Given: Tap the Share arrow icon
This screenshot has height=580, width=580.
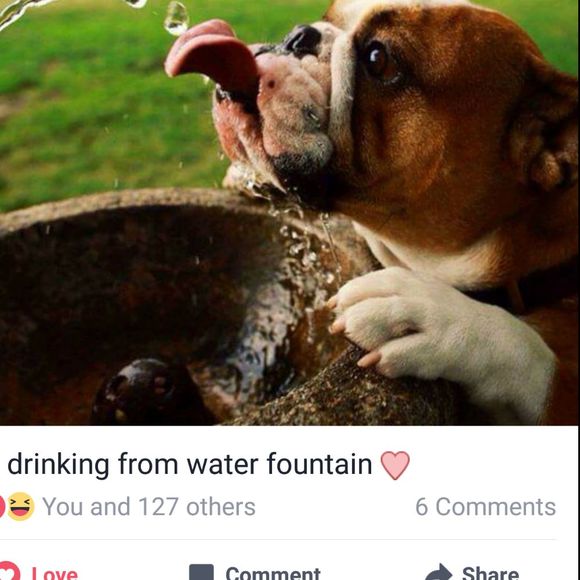Looking at the screenshot, I should pos(439,572).
